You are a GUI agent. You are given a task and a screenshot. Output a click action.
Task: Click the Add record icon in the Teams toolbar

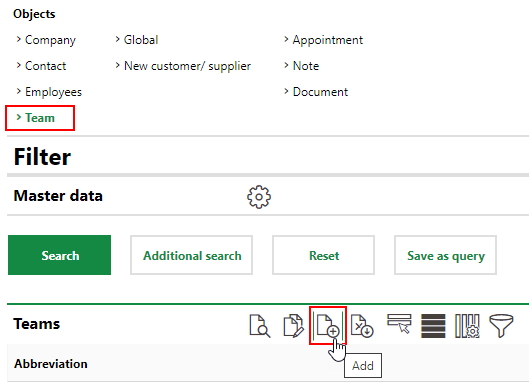click(x=328, y=326)
